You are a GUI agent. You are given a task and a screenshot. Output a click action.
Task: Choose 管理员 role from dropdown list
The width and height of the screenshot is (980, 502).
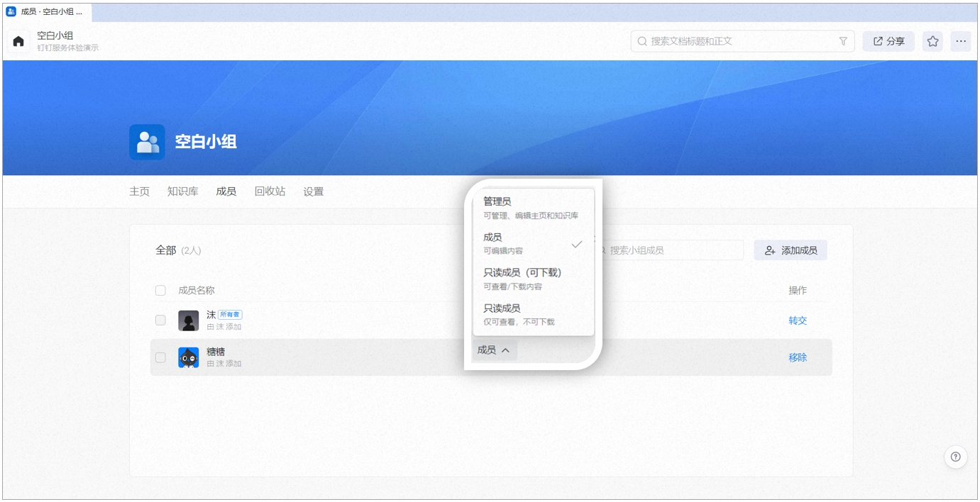[534, 208]
